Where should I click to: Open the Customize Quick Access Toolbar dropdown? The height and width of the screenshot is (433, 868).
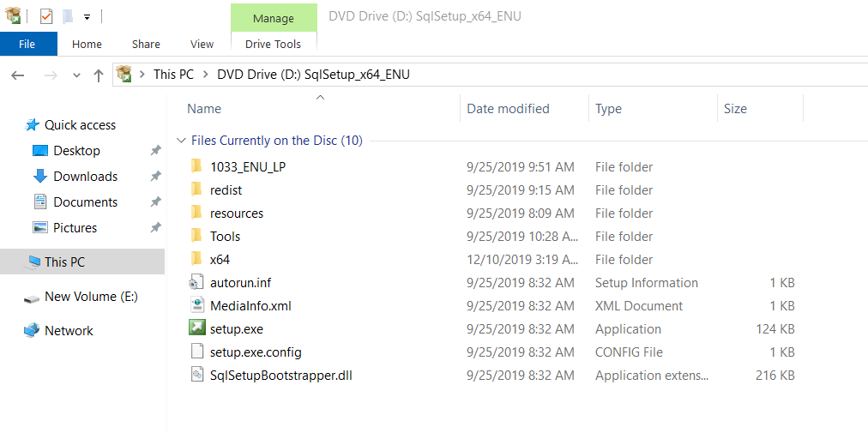point(87,17)
